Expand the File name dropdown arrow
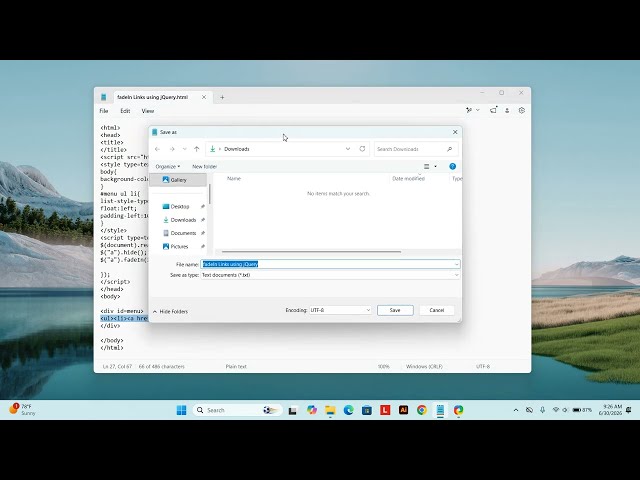Image resolution: width=640 pixels, height=480 pixels. click(456, 264)
